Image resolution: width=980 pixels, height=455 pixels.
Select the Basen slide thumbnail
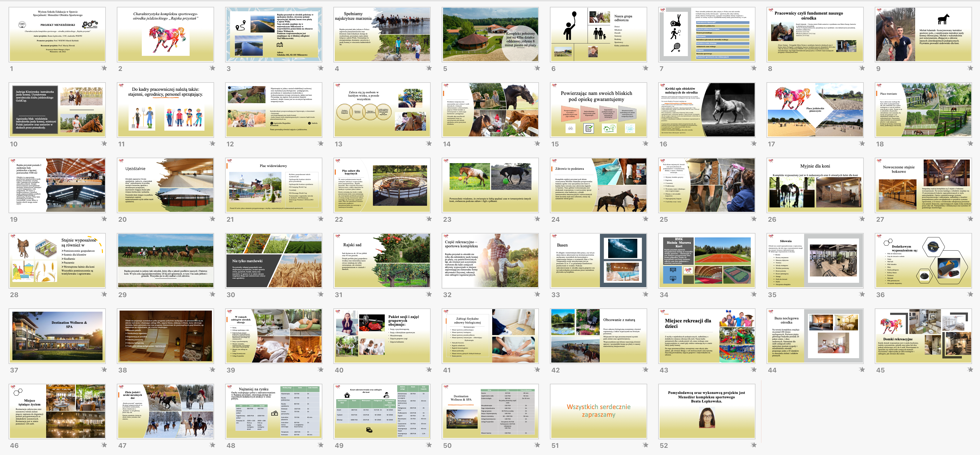599,261
